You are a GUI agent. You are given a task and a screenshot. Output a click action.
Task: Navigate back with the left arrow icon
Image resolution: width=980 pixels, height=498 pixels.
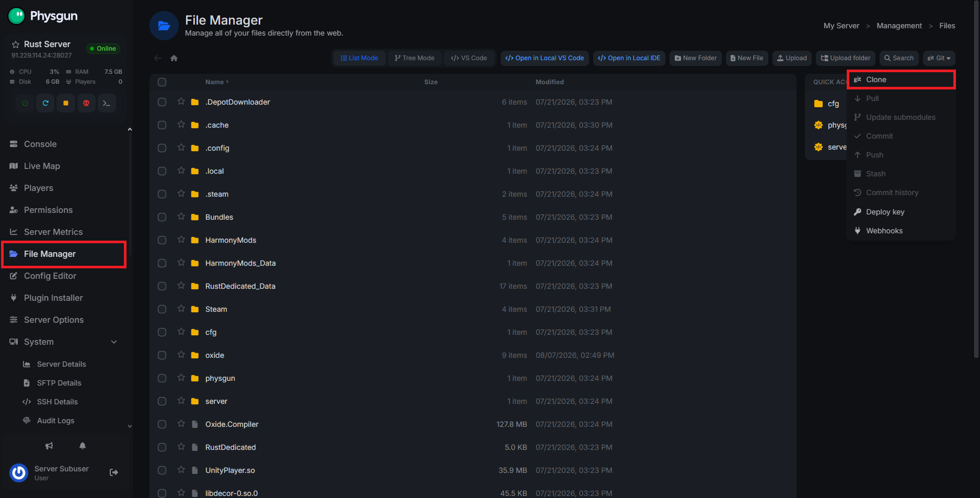tap(158, 58)
